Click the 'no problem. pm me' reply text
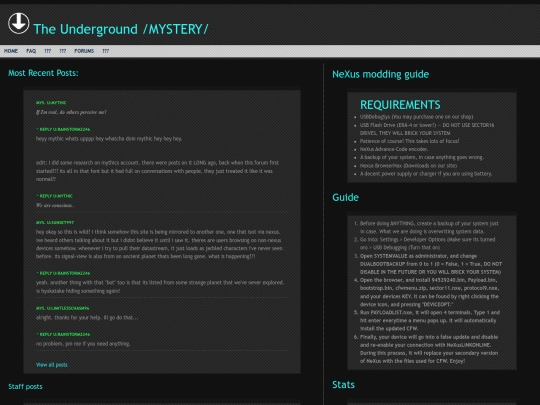Screen dimensions: 540x405 click(83, 344)
